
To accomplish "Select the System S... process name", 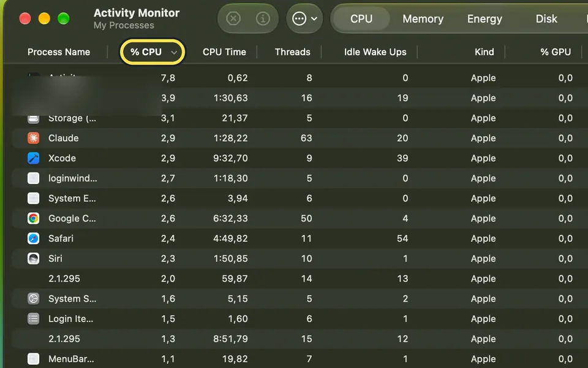I will point(72,299).
